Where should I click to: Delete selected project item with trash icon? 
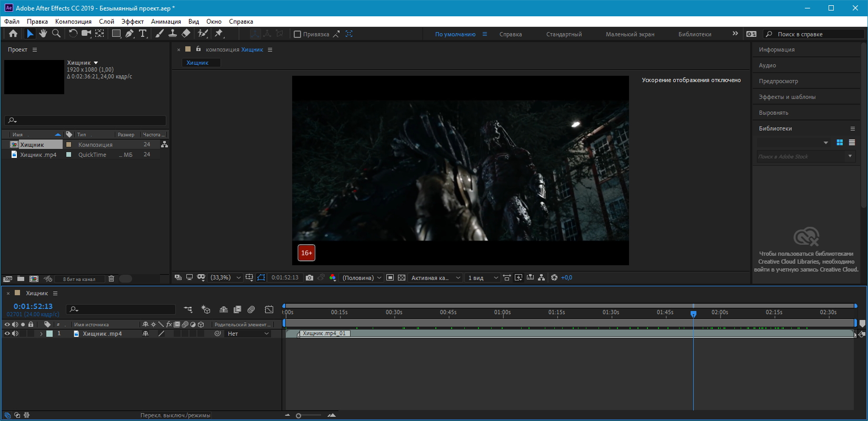coord(111,279)
